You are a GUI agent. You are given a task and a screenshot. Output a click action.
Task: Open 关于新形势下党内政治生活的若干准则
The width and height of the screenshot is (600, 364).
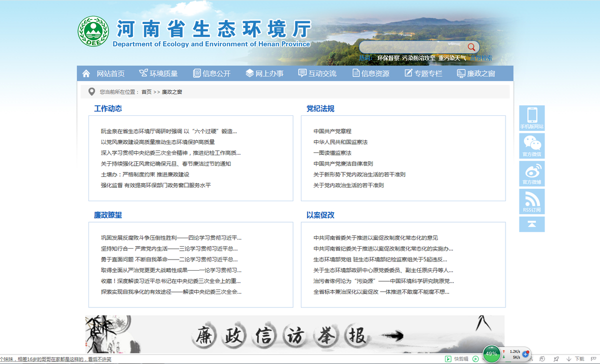[x=359, y=175]
